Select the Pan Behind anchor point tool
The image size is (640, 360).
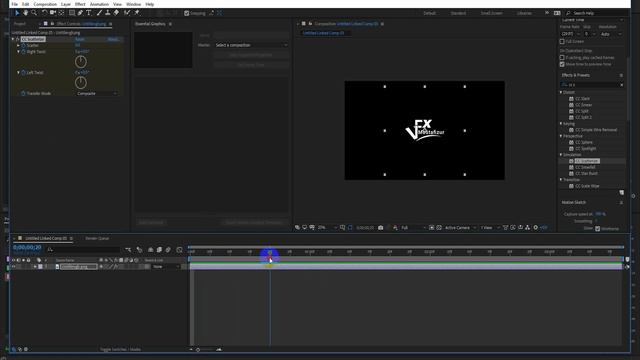click(x=61, y=13)
